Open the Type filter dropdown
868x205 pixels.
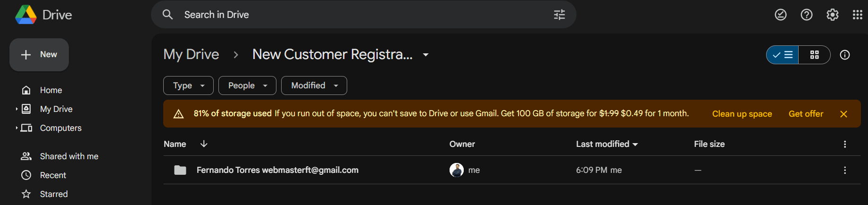(x=188, y=85)
